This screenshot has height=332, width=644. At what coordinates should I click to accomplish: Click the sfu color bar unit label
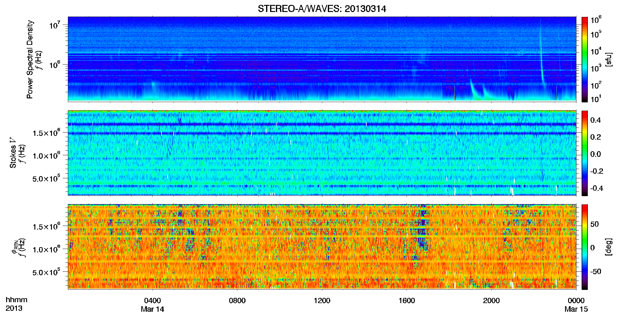pos(609,59)
